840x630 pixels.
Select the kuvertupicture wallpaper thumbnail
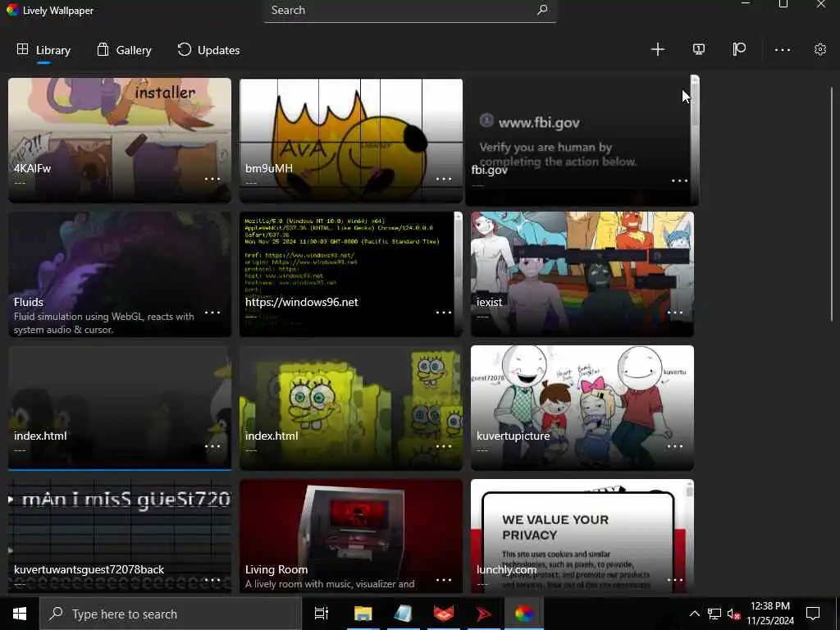(x=582, y=408)
